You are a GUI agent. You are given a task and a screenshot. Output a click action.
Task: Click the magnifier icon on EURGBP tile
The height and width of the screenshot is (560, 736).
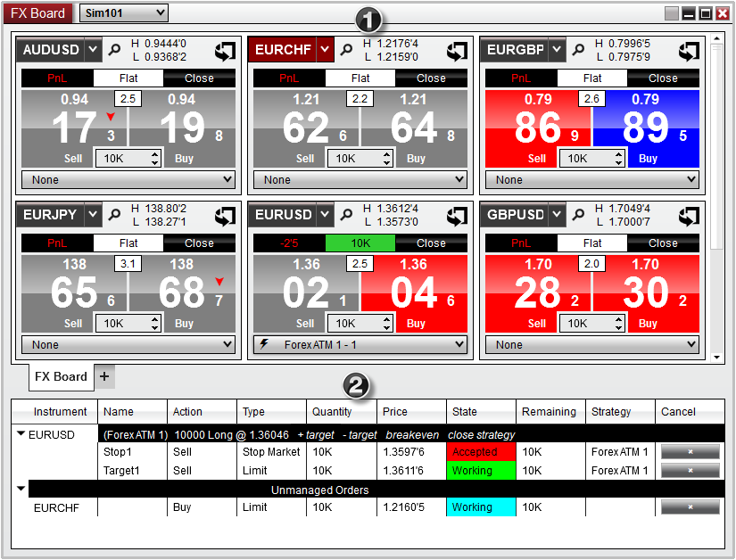coord(578,51)
